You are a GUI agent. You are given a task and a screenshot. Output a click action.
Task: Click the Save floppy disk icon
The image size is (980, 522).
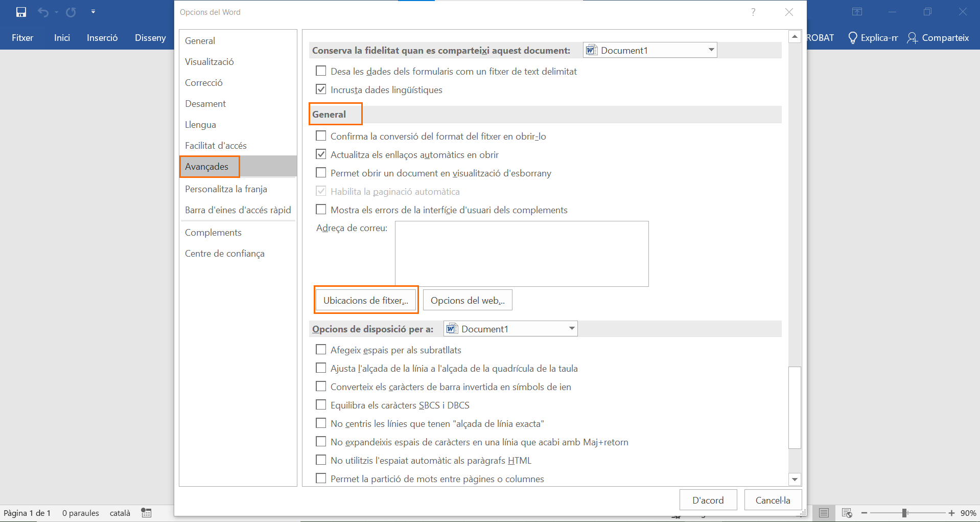(21, 12)
